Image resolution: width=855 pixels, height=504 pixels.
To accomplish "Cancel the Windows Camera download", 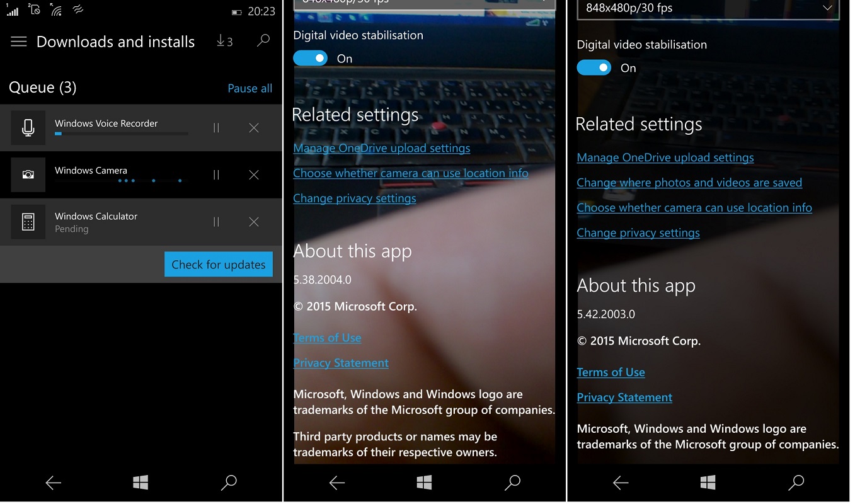I will tap(254, 175).
